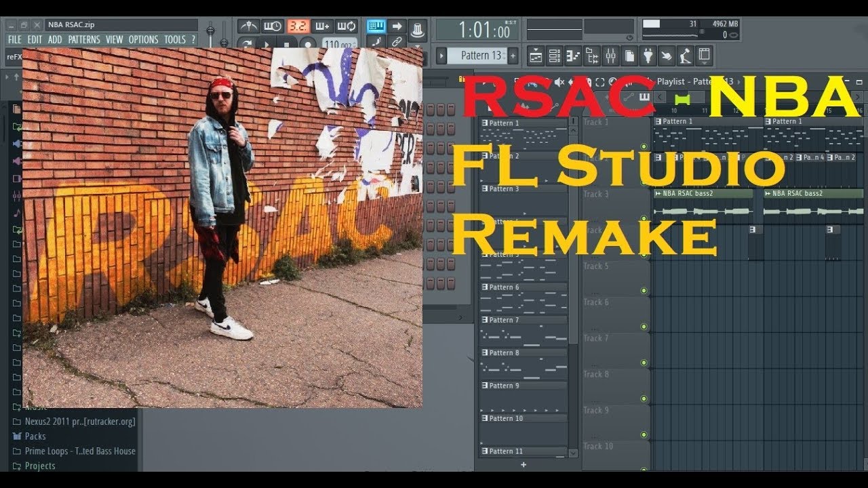Open the ? help menu

[193, 40]
